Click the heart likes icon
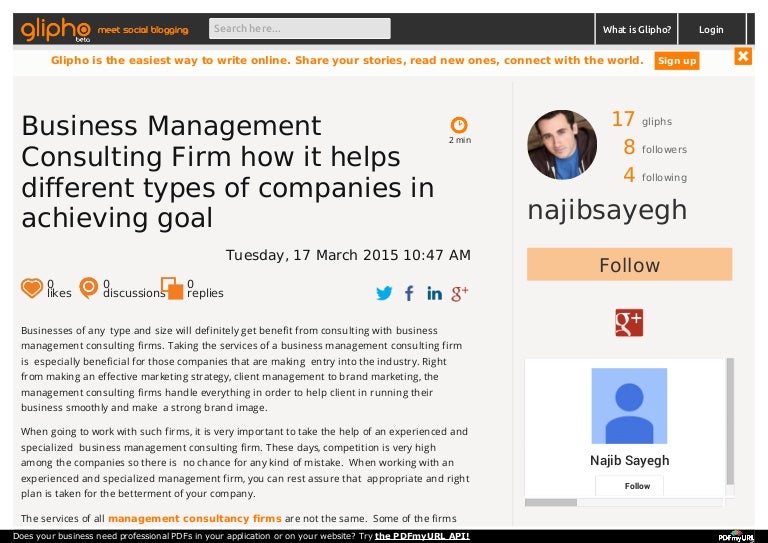Screen dimensions: 768x543 (x=32, y=288)
